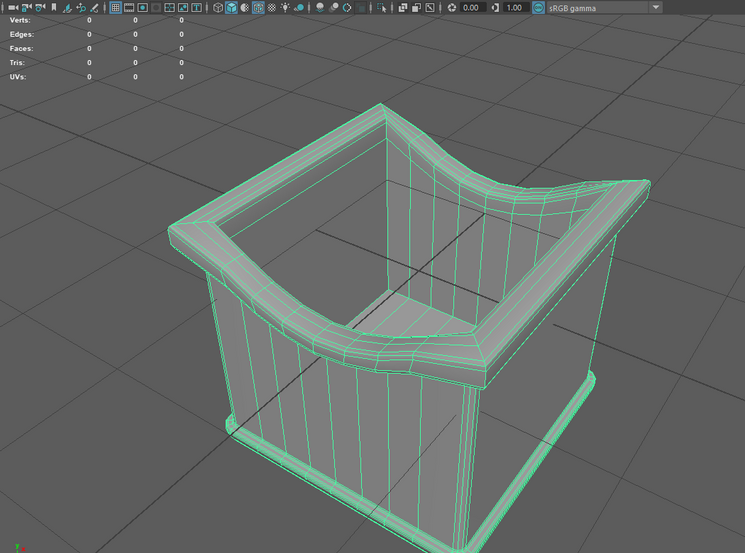Open the view transform dropdown arrow

[656, 8]
